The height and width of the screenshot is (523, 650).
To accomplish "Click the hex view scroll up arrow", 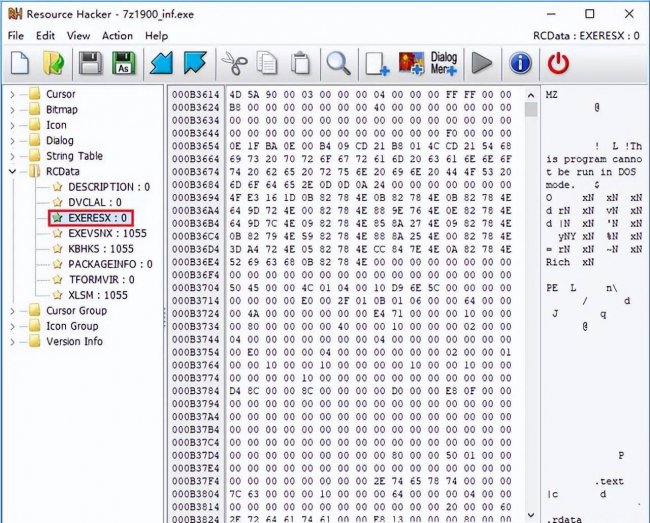I will [x=531, y=95].
